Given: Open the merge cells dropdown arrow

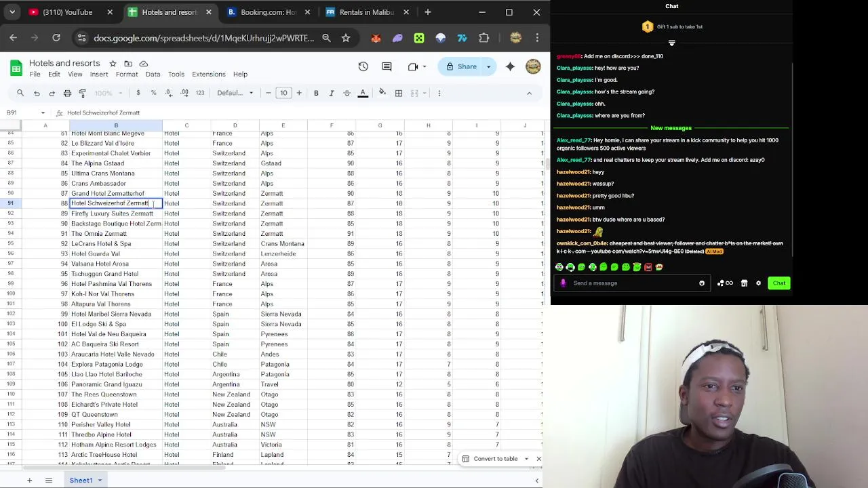Looking at the screenshot, I should pos(425,93).
